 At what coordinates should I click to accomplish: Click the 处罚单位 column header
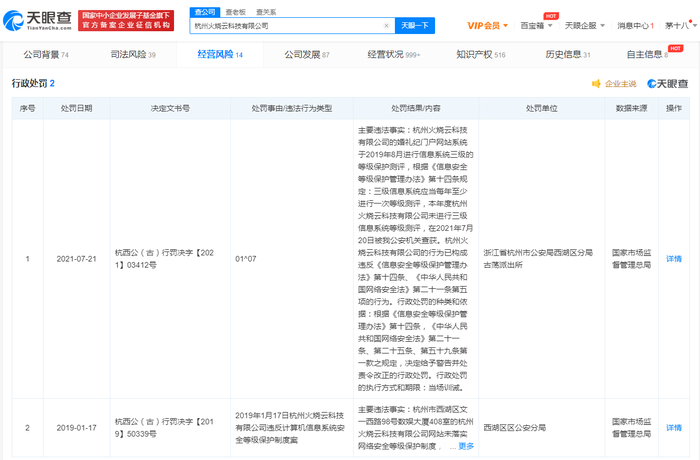(x=542, y=108)
